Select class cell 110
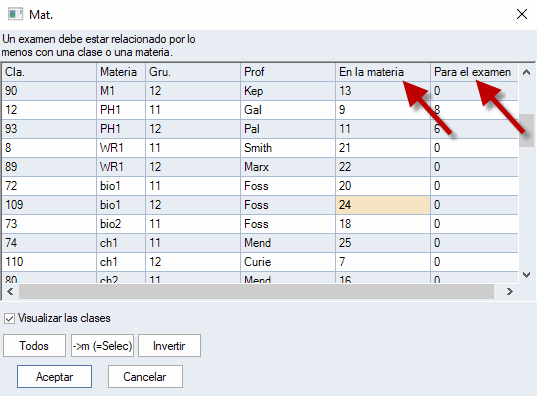Screen dimensions: 537x396 (x=49, y=262)
